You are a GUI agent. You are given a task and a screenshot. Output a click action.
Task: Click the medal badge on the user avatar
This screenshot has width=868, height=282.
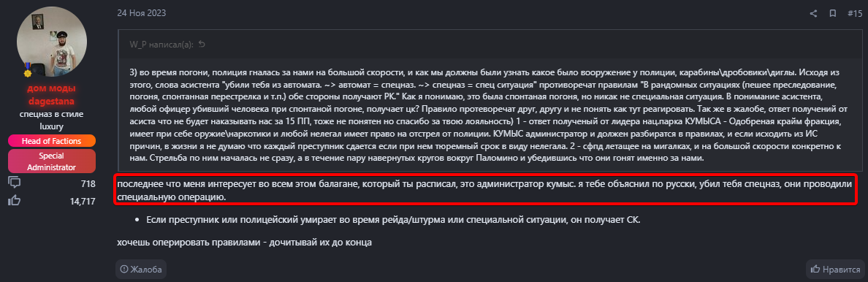click(x=27, y=72)
